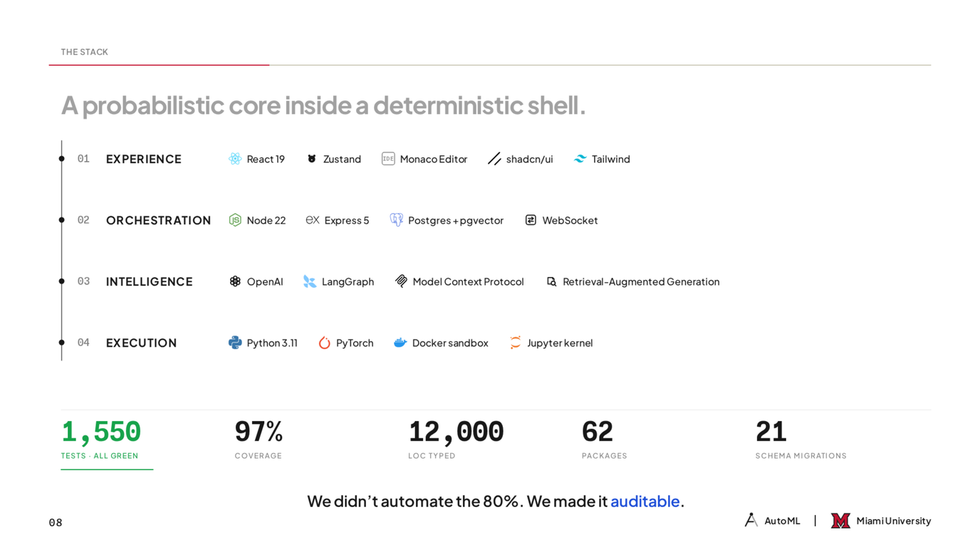
Task: Click the green 1,550 tests stat
Action: point(101,432)
